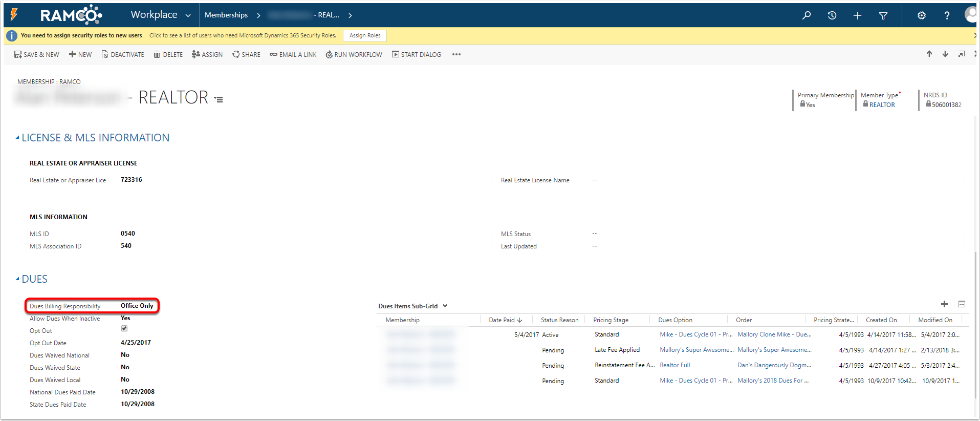This screenshot has width=980, height=421.
Task: Sort by Pricing Stage column header
Action: [611, 320]
